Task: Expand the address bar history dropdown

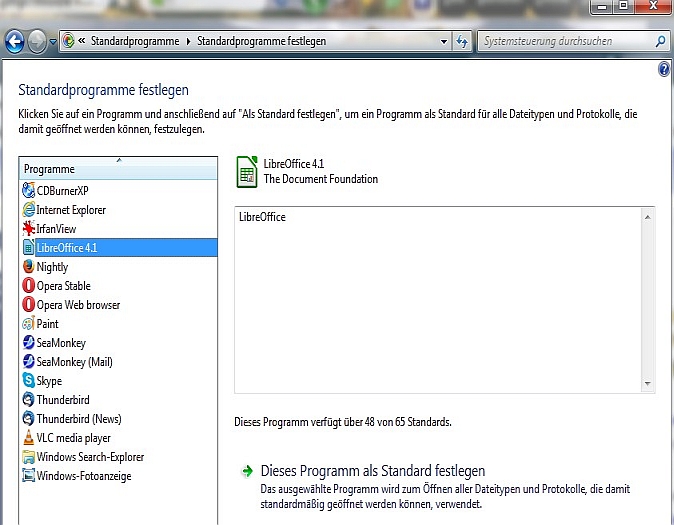Action: tap(444, 41)
